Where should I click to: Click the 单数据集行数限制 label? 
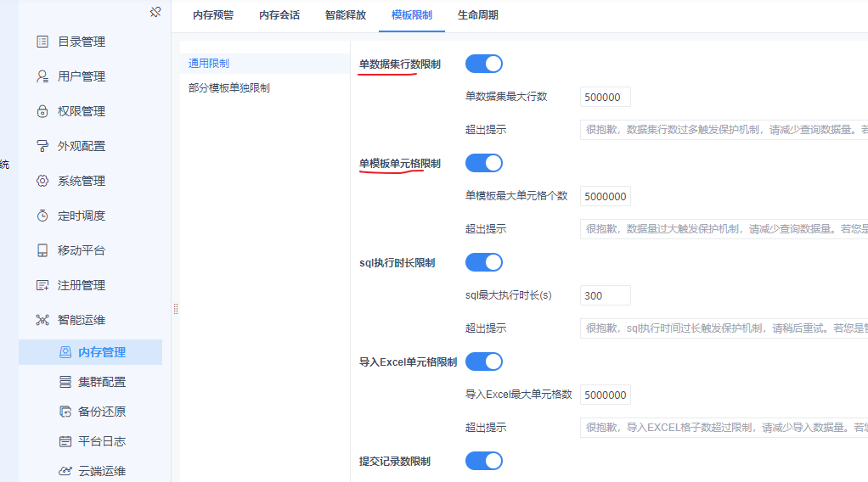400,64
